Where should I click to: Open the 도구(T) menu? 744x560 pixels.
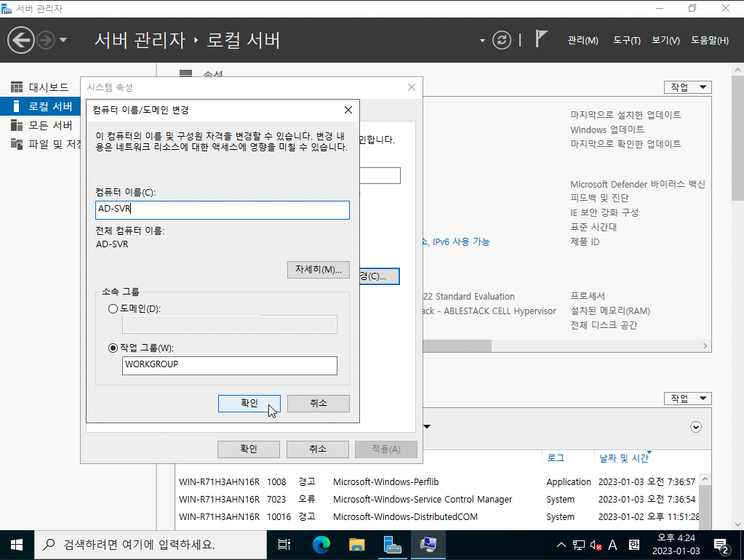626,40
